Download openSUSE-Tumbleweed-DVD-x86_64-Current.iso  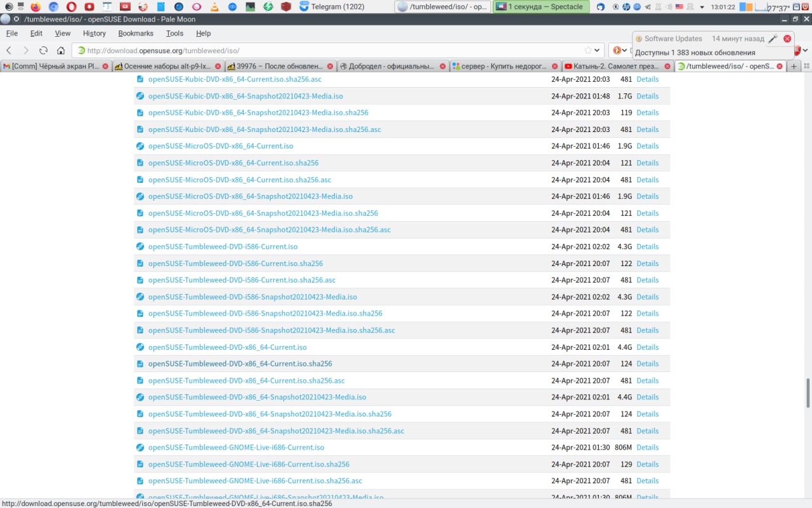point(227,347)
